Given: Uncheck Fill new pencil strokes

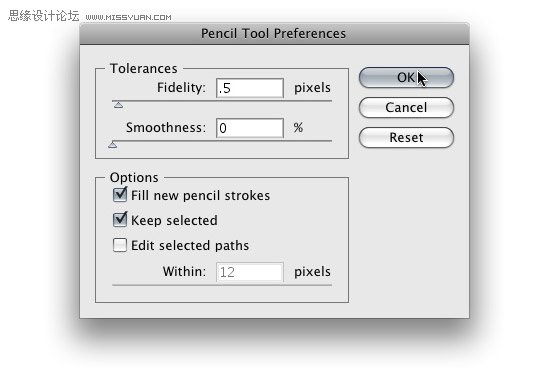Looking at the screenshot, I should 120,195.
